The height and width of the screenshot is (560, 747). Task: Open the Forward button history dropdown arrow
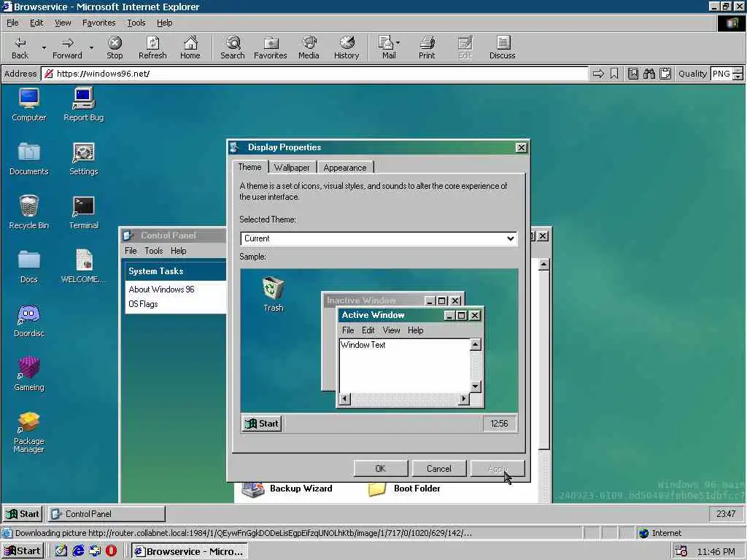coord(91,47)
